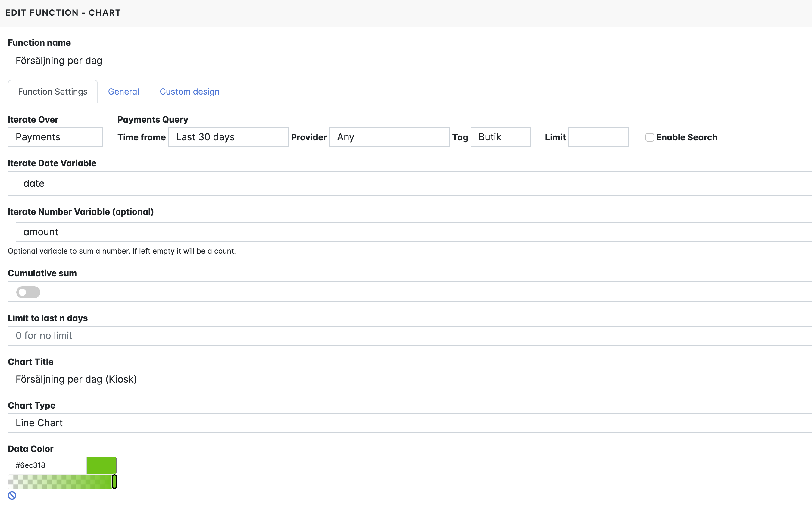Click the hex color #6ec318 field
812x520 pixels.
pyautogui.click(x=47, y=465)
